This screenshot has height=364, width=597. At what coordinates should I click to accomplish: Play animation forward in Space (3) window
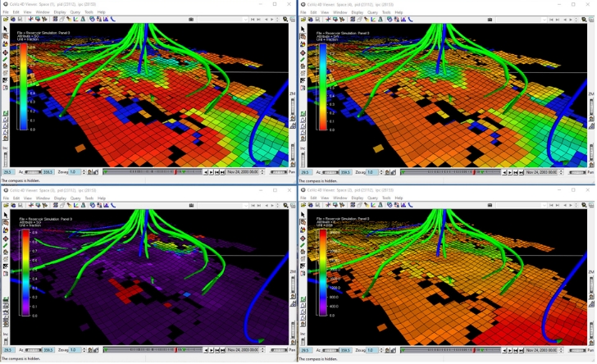(x=212, y=349)
